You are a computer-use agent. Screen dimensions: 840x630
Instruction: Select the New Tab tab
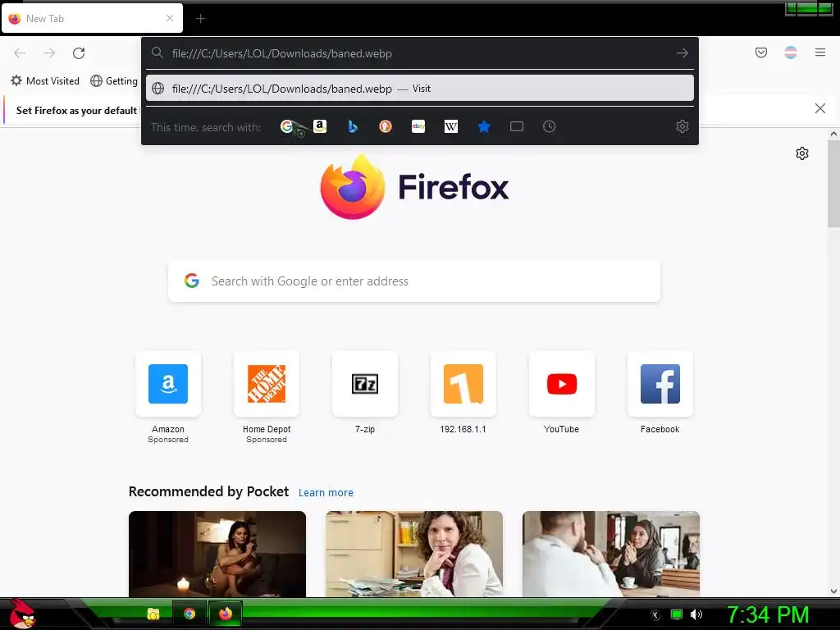pyautogui.click(x=92, y=18)
